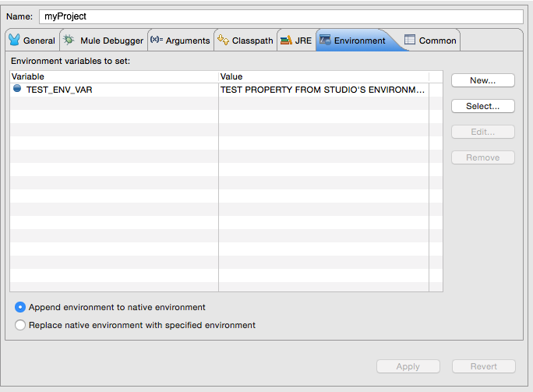Switch to the Mule Debugger tab
Screen dimensions: 533x392
click(111, 41)
